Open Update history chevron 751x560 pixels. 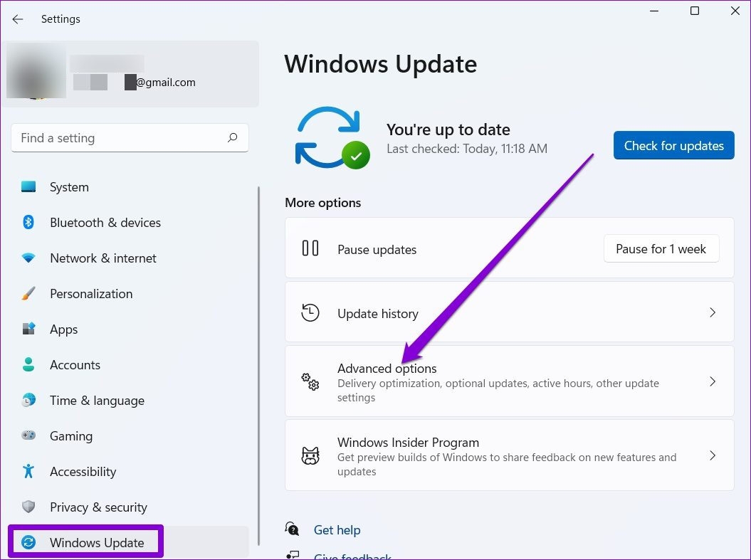tap(713, 312)
